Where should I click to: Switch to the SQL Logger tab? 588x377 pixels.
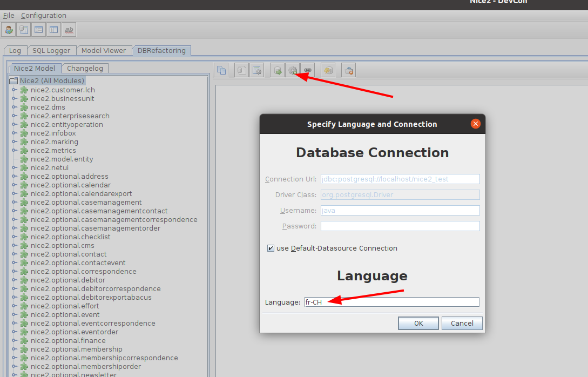click(x=51, y=51)
